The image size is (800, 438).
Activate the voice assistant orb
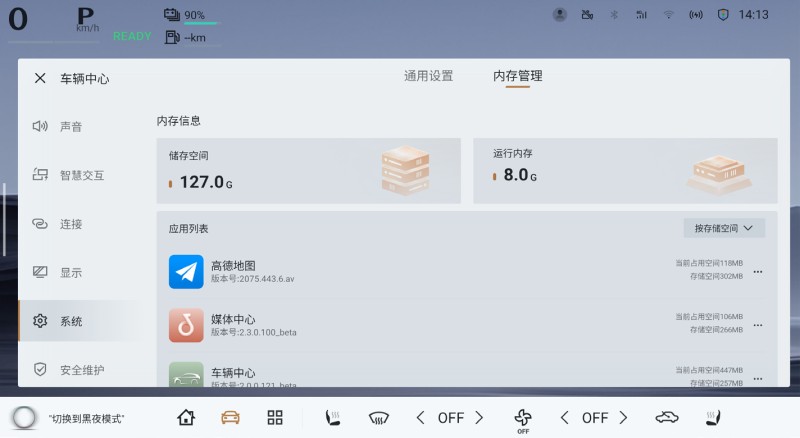click(24, 418)
